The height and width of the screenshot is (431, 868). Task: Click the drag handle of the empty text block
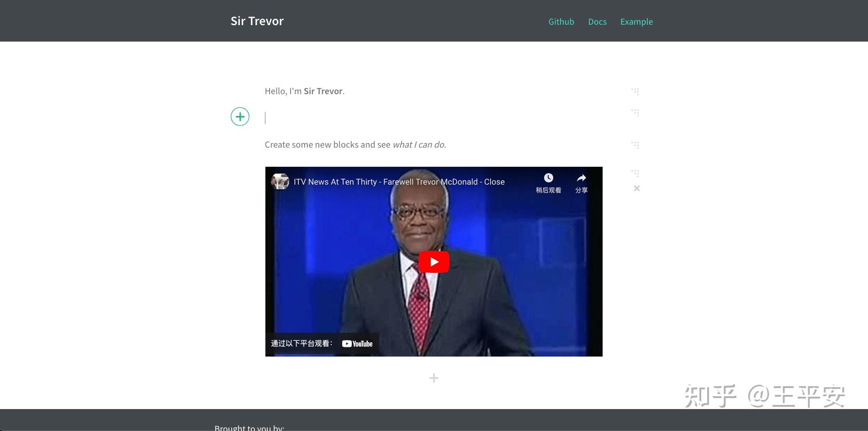click(635, 112)
